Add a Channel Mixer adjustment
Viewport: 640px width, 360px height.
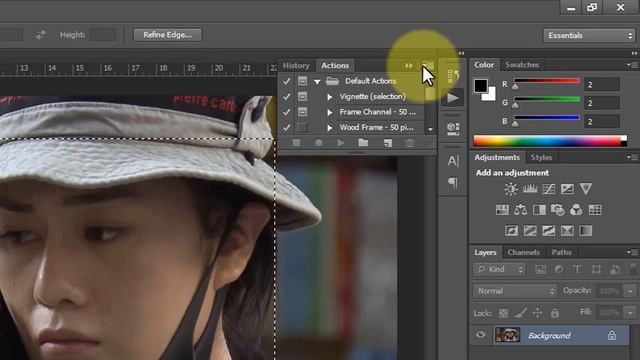tap(576, 210)
